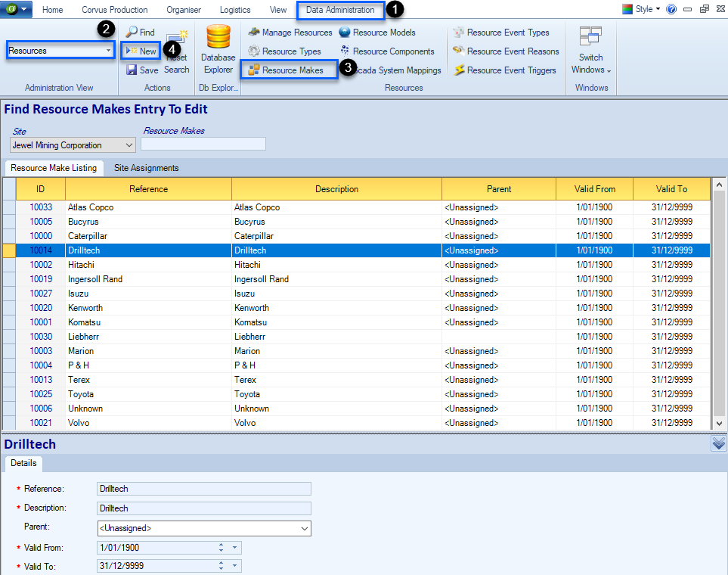
Task: Select the Details tab
Action: click(x=23, y=463)
